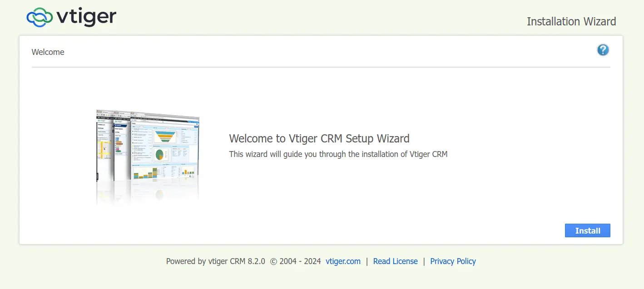644x289 pixels.
Task: View the Privacy Policy link
Action: tap(453, 261)
